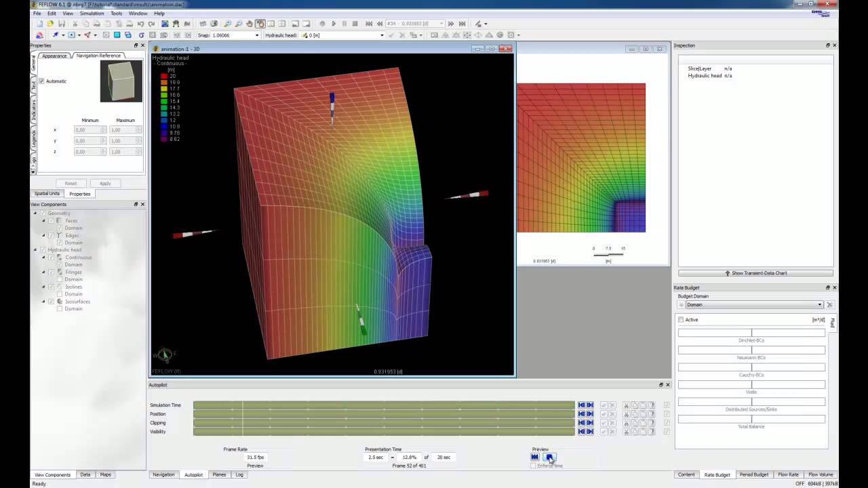The height and width of the screenshot is (488, 868).
Task: Click the Clipping timeline track
Action: 384,423
